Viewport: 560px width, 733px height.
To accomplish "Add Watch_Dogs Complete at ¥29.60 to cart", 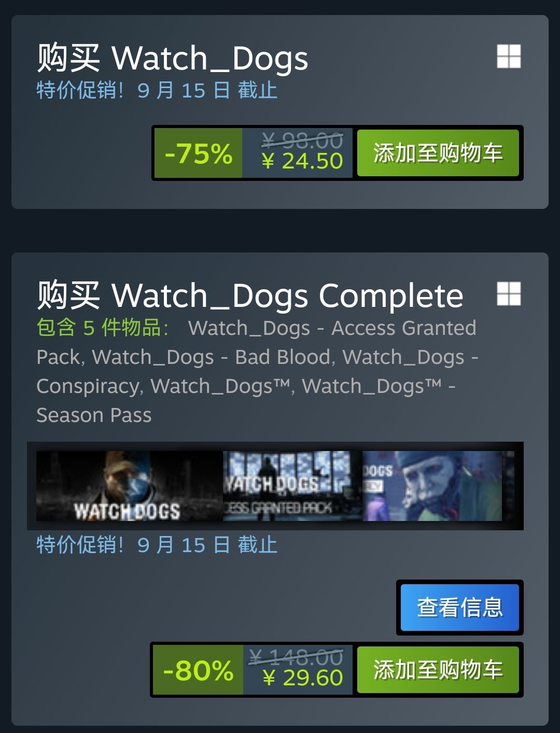I will [438, 670].
